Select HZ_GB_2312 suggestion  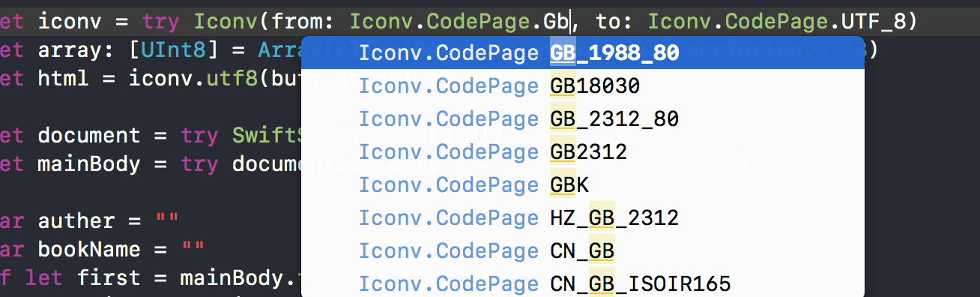click(583, 218)
